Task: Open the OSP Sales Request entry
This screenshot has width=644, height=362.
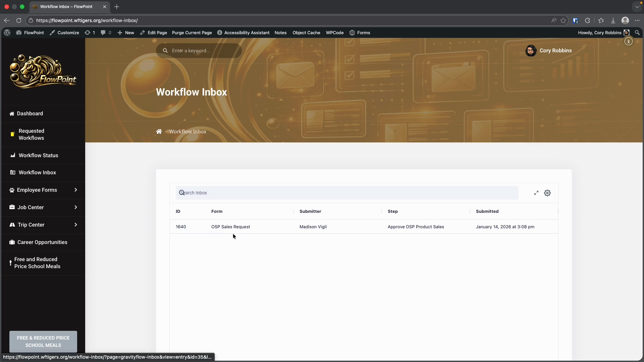Action: coord(230,227)
